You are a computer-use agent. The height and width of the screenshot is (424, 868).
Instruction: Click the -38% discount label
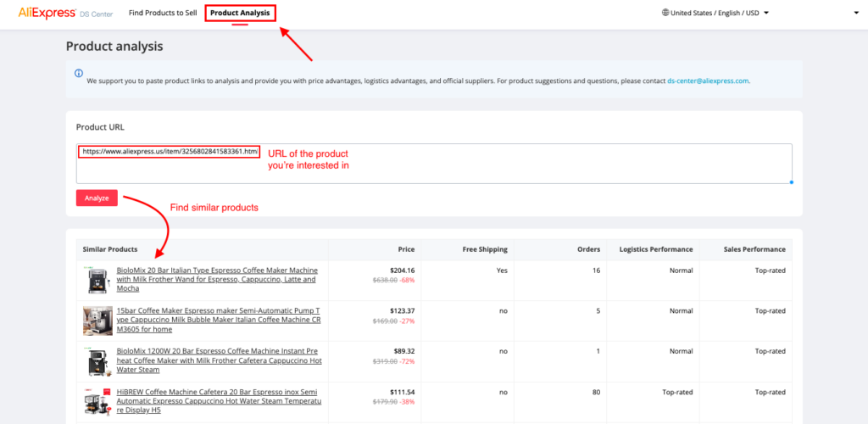[x=408, y=403]
